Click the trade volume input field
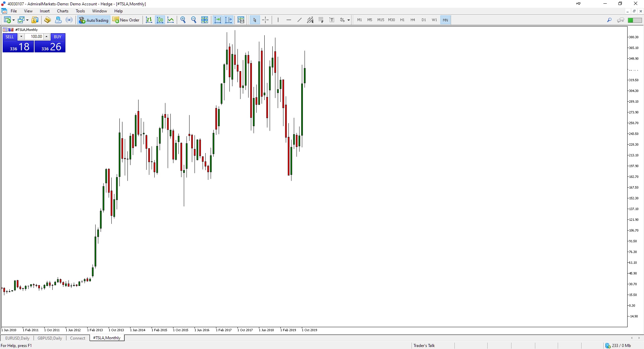This screenshot has width=644, height=349. tap(35, 37)
